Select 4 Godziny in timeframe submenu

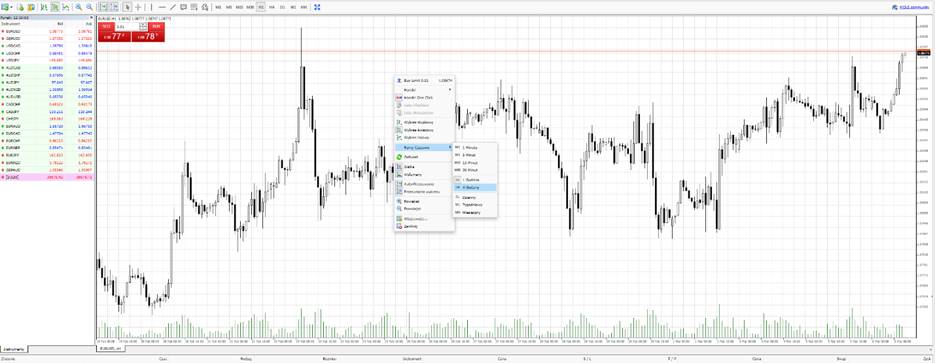click(x=475, y=187)
